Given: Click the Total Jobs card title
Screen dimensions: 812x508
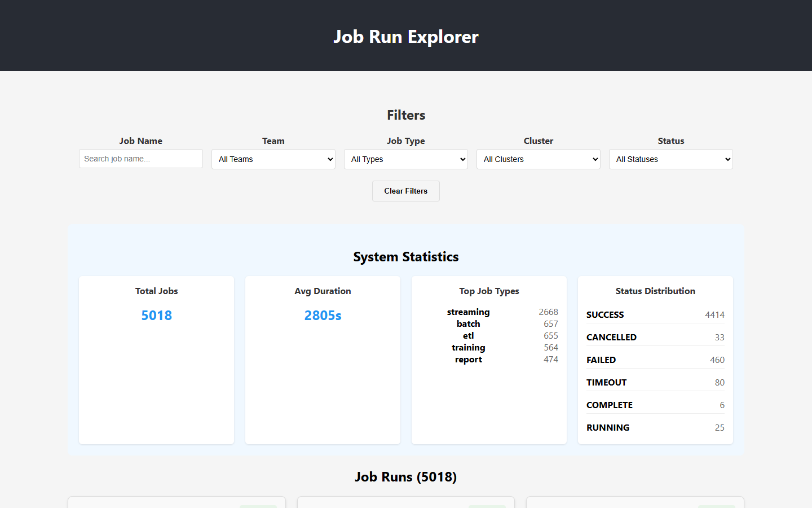Looking at the screenshot, I should 157,291.
